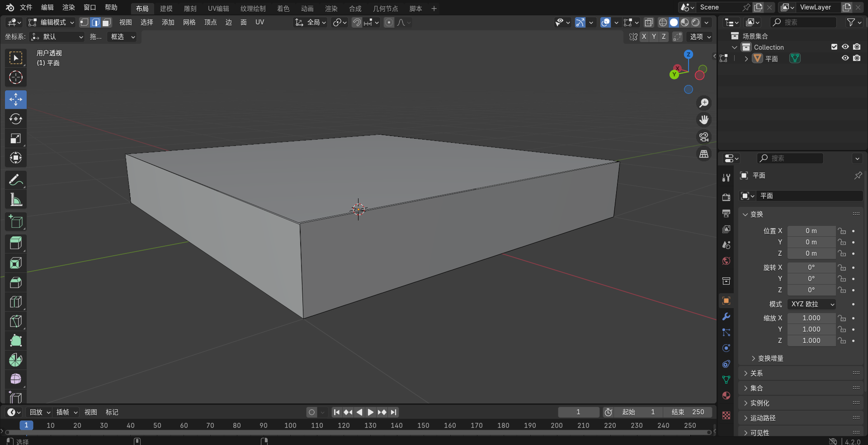Jump to the last frame
Viewport: 868px width, 445px height.
[x=393, y=412]
